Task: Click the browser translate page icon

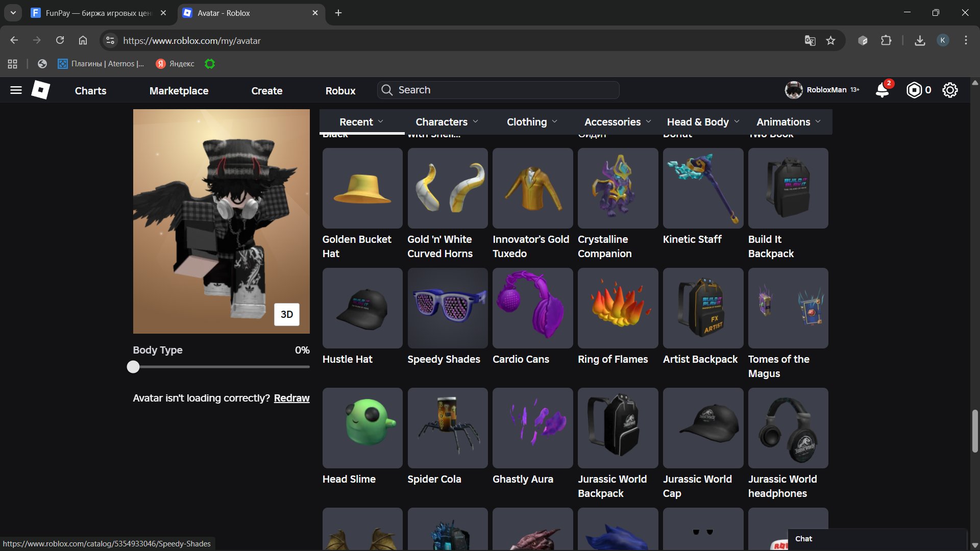Action: pyautogui.click(x=810, y=40)
